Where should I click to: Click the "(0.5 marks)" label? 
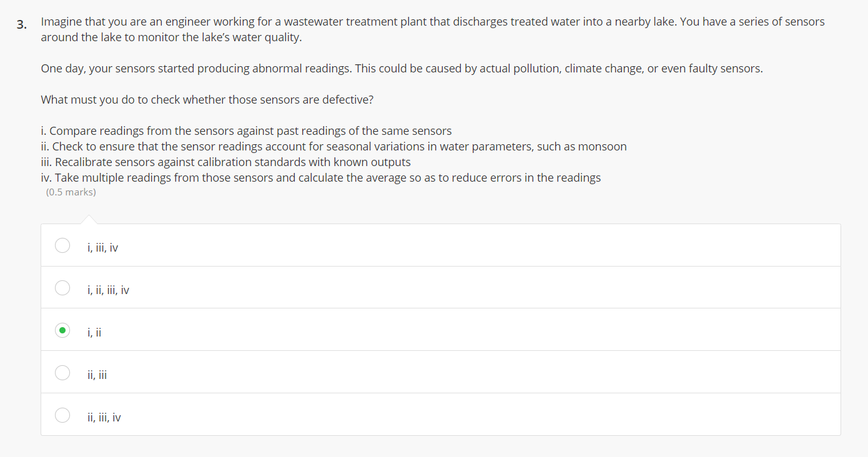(71, 192)
